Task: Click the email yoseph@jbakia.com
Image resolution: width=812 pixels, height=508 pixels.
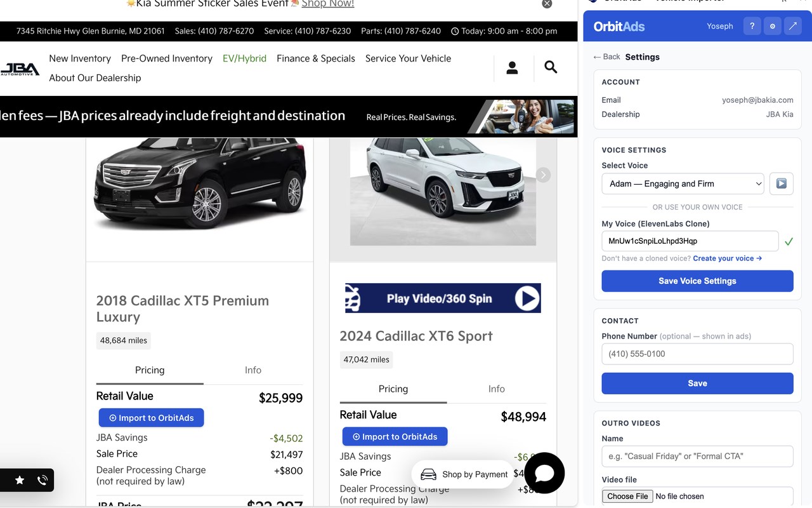Action: coord(757,100)
